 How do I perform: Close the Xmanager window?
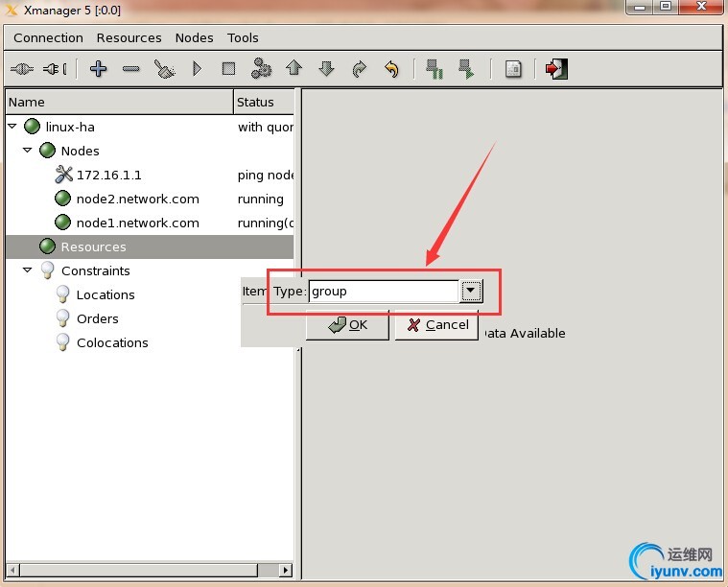coord(702,7)
